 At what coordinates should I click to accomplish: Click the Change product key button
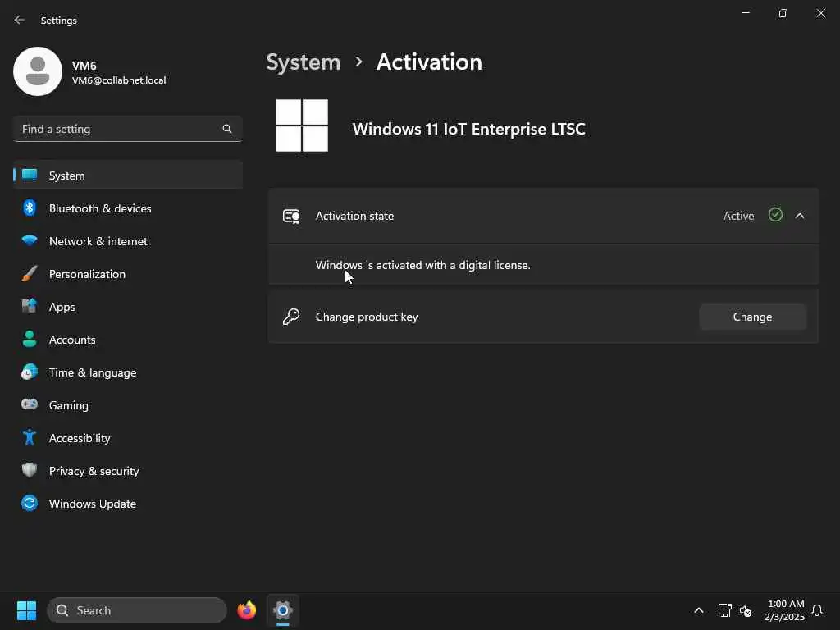[753, 317]
